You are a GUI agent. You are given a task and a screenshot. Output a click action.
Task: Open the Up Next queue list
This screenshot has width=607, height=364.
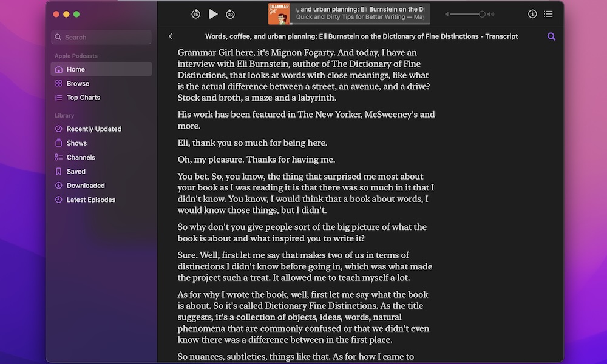pyautogui.click(x=548, y=14)
